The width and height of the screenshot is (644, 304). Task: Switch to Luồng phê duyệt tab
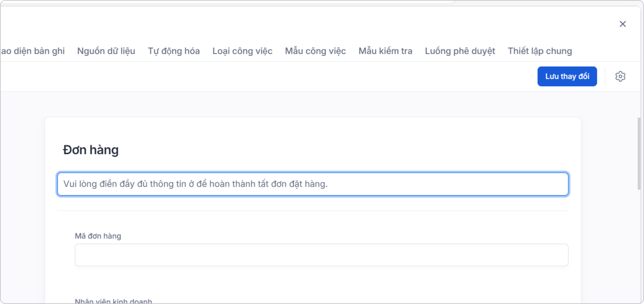point(460,51)
